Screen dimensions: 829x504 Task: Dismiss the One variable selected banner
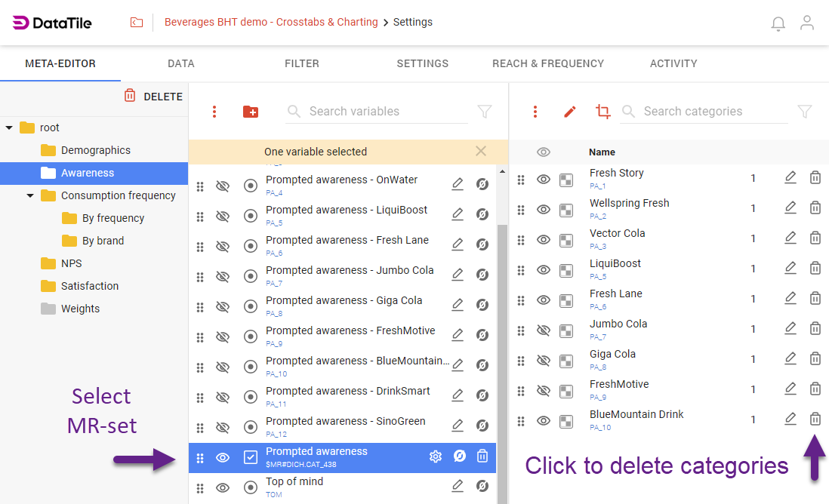point(481,151)
